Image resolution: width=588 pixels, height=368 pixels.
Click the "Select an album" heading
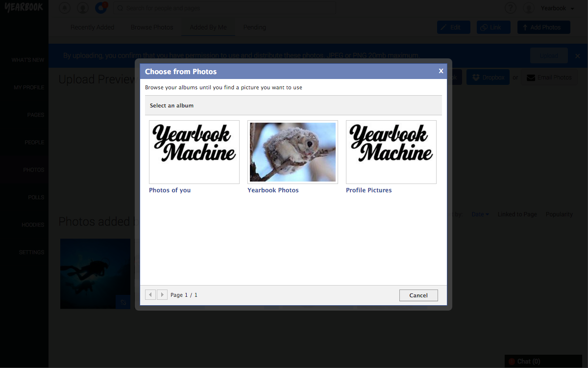pyautogui.click(x=171, y=105)
